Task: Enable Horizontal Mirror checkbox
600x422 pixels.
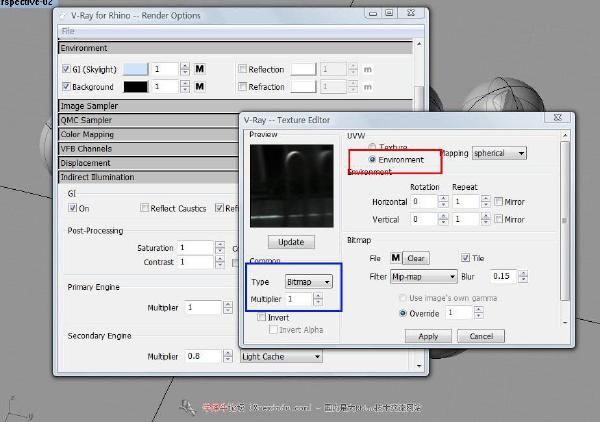Action: coord(498,201)
